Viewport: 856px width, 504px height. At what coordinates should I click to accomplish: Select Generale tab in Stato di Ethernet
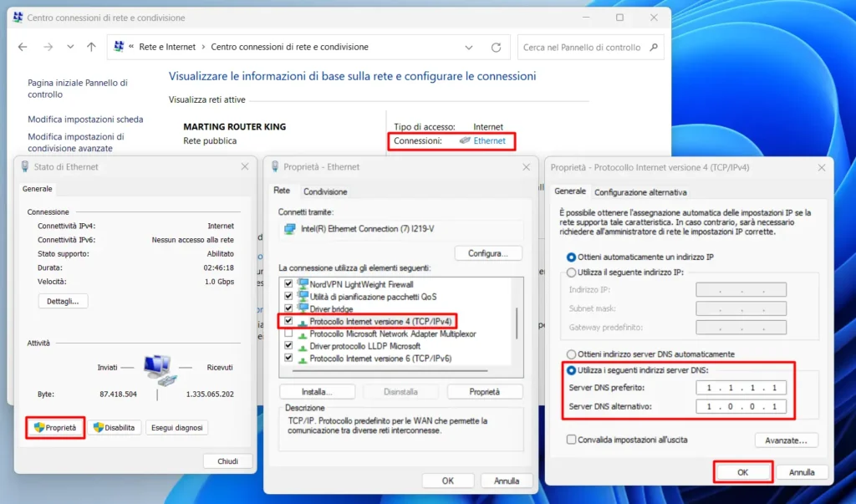coord(37,188)
